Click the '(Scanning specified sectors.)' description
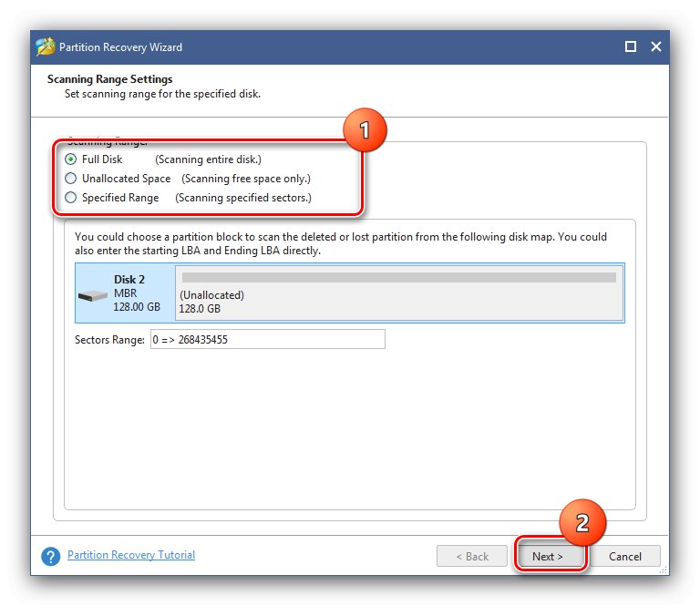700x606 pixels. coord(243,198)
